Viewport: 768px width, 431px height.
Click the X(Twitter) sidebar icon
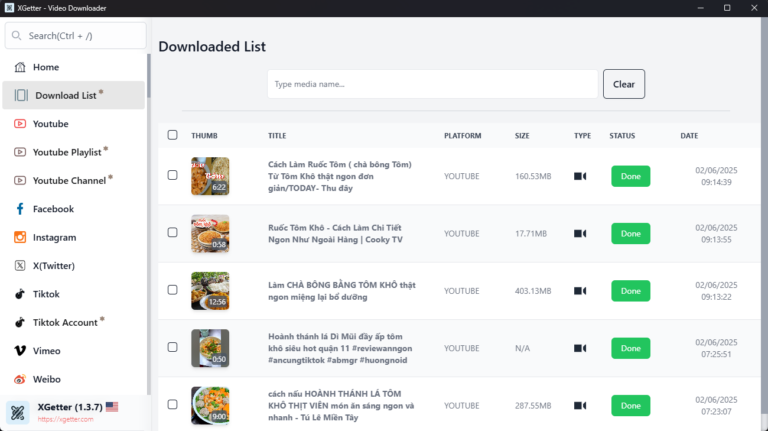coord(20,266)
